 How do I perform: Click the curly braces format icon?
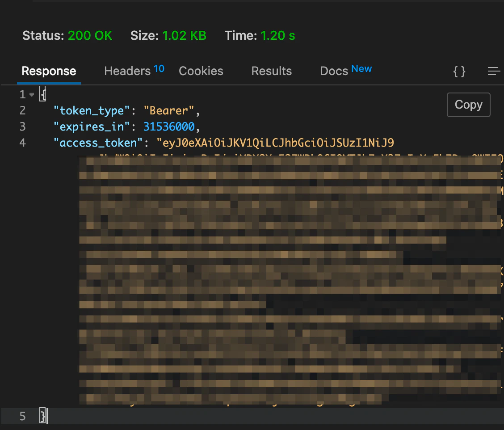[x=459, y=72]
